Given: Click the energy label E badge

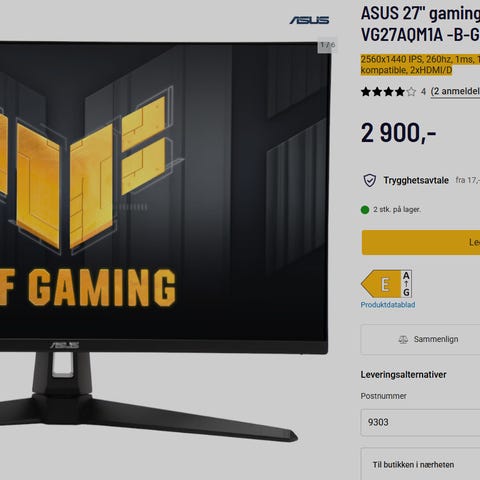Looking at the screenshot, I should (x=387, y=284).
